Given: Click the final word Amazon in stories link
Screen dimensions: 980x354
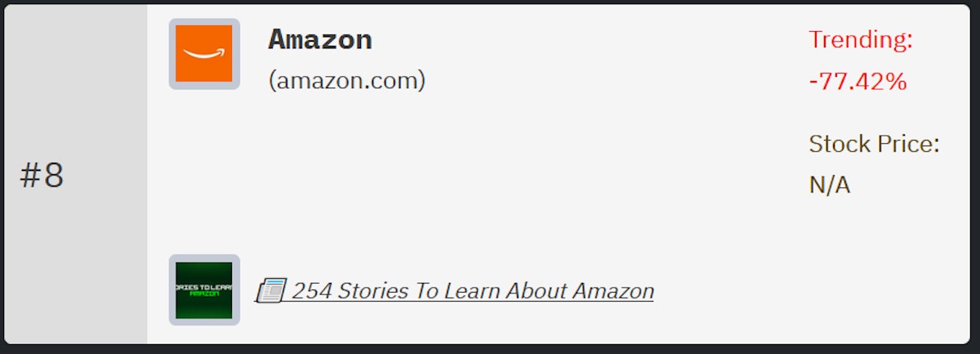Looking at the screenshot, I should (x=612, y=290).
